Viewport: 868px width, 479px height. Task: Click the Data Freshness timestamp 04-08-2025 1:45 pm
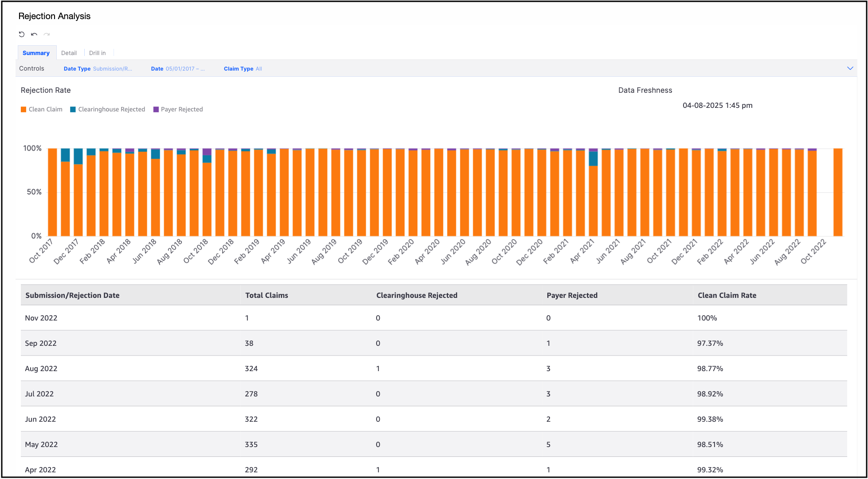coord(718,105)
